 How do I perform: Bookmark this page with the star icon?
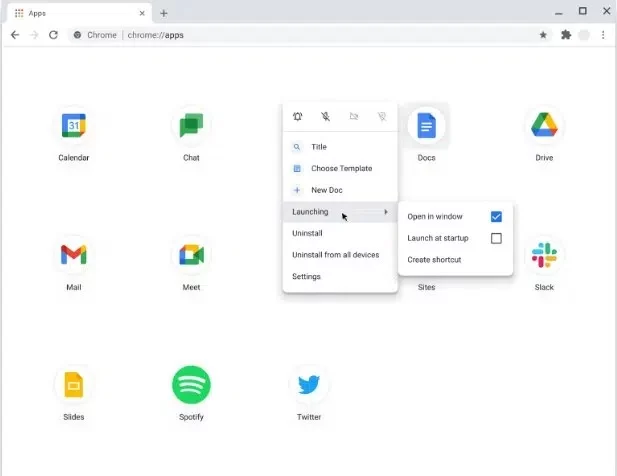543,34
